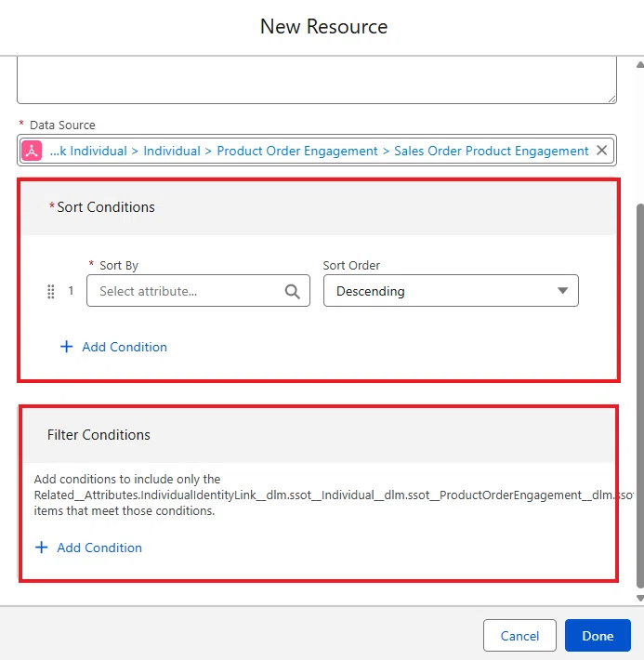Screen dimensions: 644x660
Task: Click the text area resize grip corner
Action: click(x=612, y=99)
